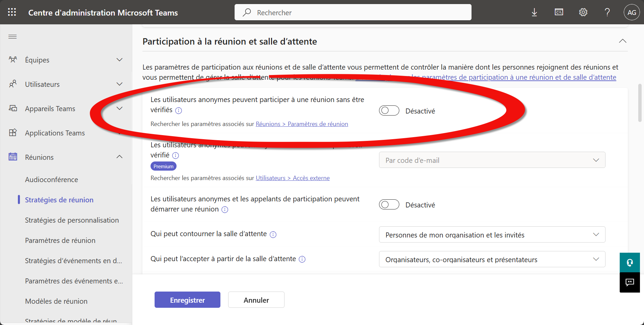644x325 pixels.
Task: Open 'Qui peut contourner la salle d'attente' dropdown
Action: [x=492, y=235]
